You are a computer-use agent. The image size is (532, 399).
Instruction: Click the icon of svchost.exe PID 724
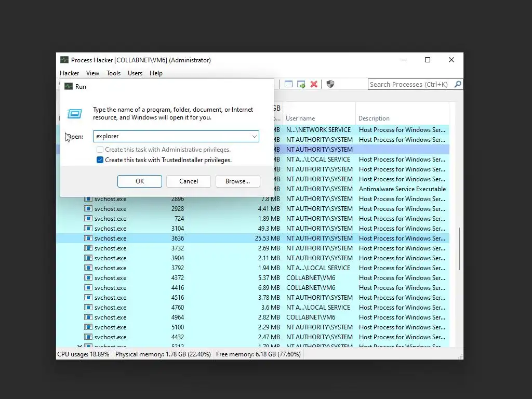point(88,219)
